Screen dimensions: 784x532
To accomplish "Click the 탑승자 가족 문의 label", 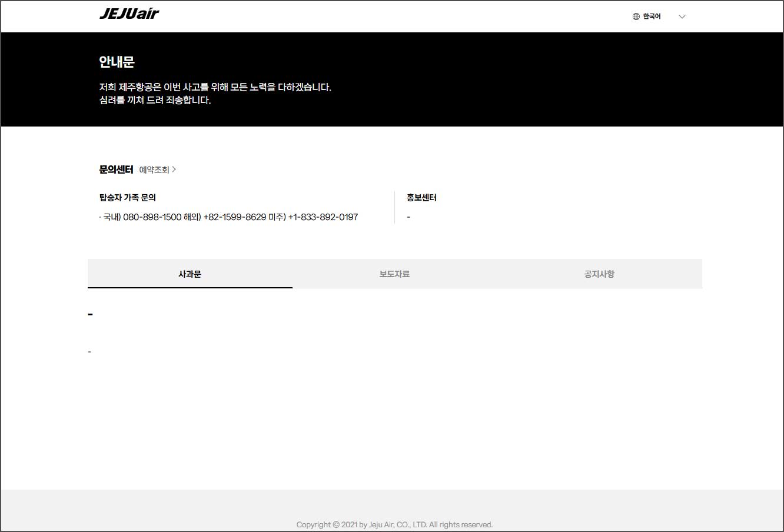I will click(128, 198).
